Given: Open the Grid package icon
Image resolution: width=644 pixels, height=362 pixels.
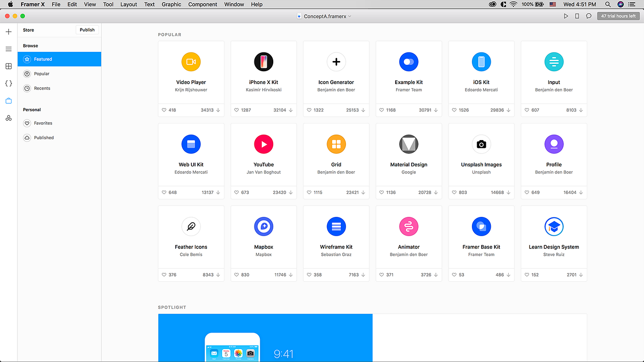Looking at the screenshot, I should [336, 144].
